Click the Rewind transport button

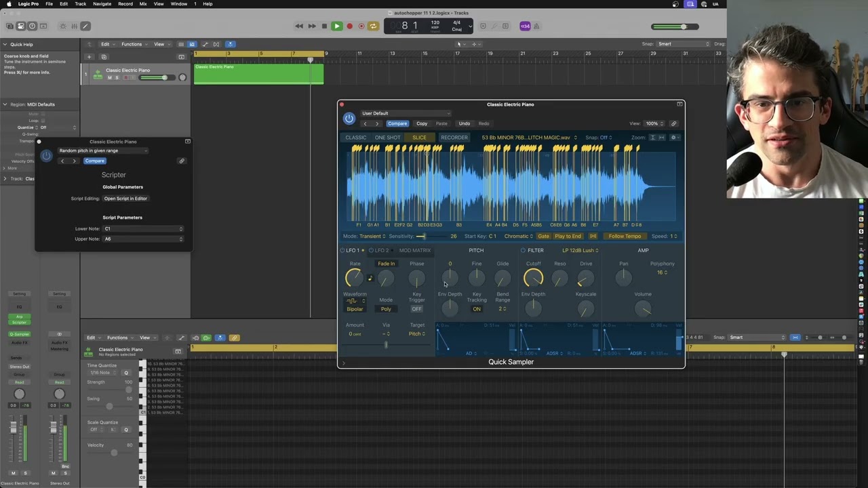pyautogui.click(x=299, y=26)
